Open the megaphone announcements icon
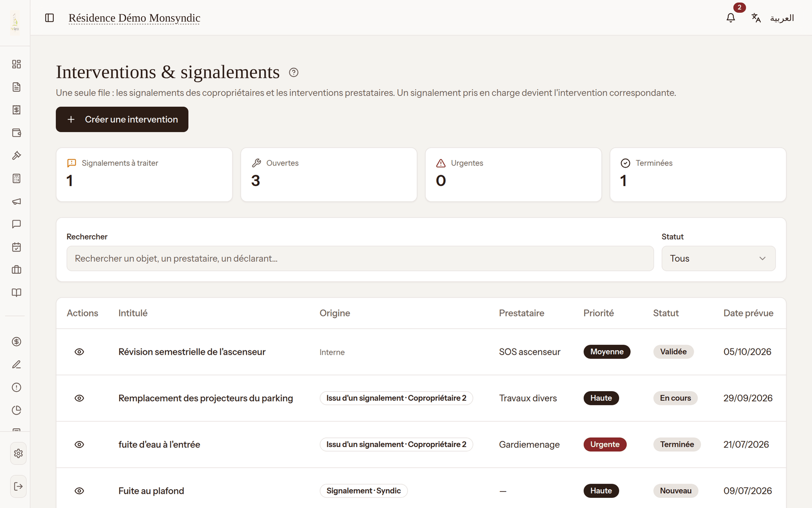The height and width of the screenshot is (508, 812). point(16,201)
